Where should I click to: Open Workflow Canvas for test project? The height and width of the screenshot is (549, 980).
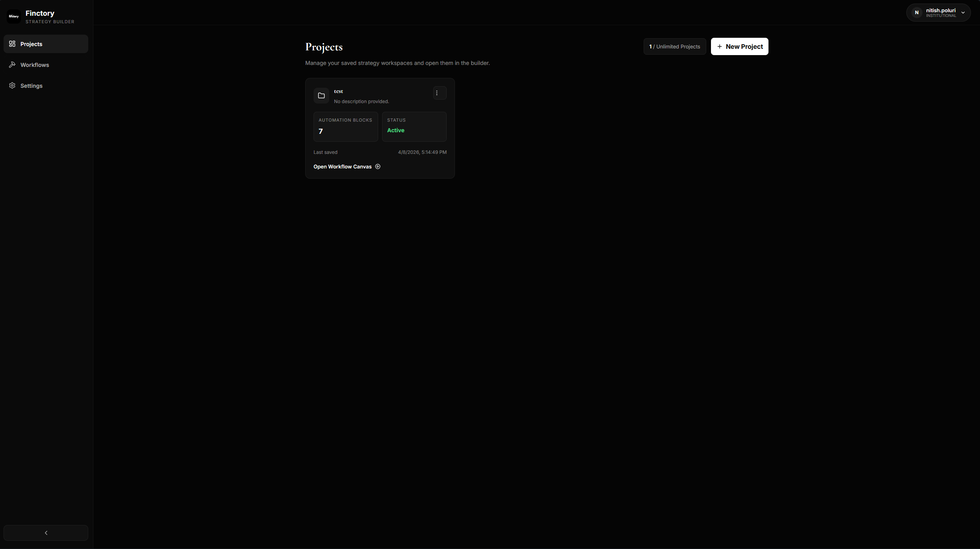coord(342,167)
